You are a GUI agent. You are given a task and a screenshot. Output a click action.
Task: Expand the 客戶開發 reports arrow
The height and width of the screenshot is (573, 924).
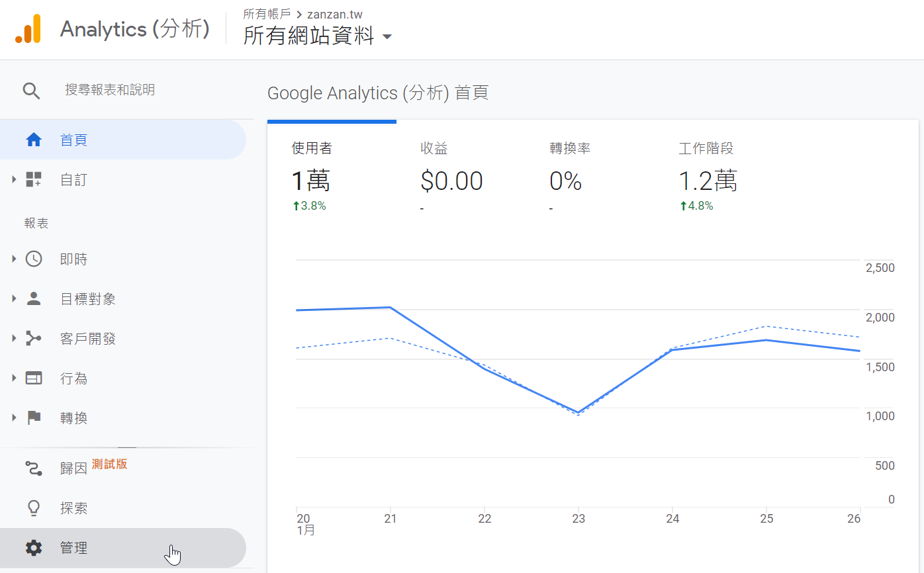(x=14, y=338)
